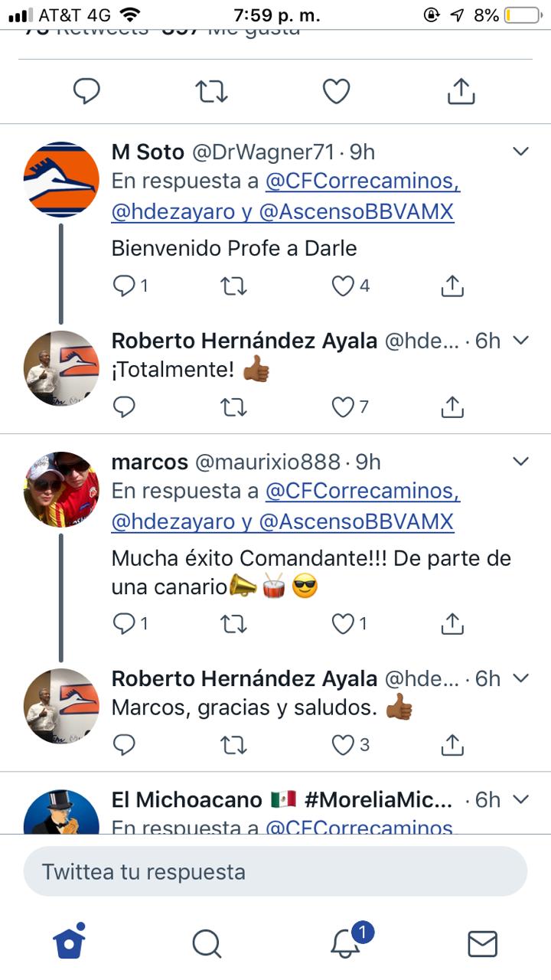The image size is (551, 980).
Task: Open options chevron on M Soto's tweet
Action: (x=520, y=152)
